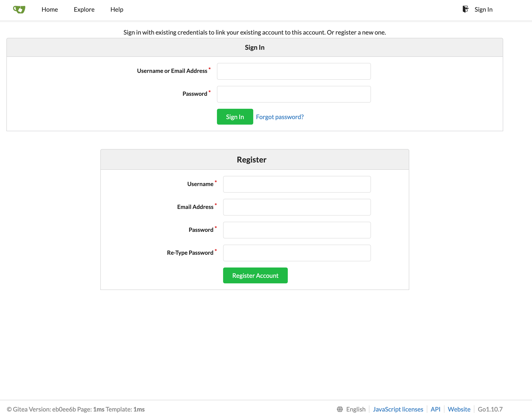Focus the Sign In Password field
The image size is (532, 417).
294,94
